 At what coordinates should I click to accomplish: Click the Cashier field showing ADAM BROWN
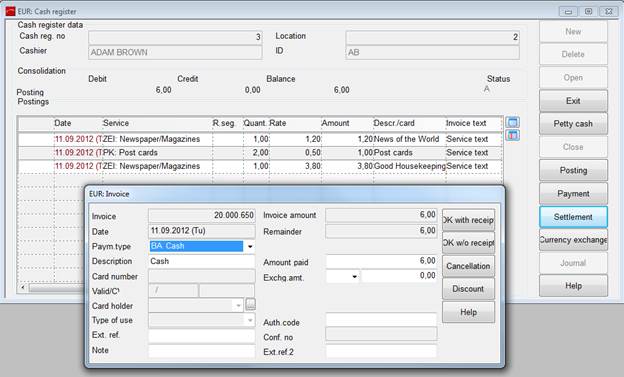[175, 52]
